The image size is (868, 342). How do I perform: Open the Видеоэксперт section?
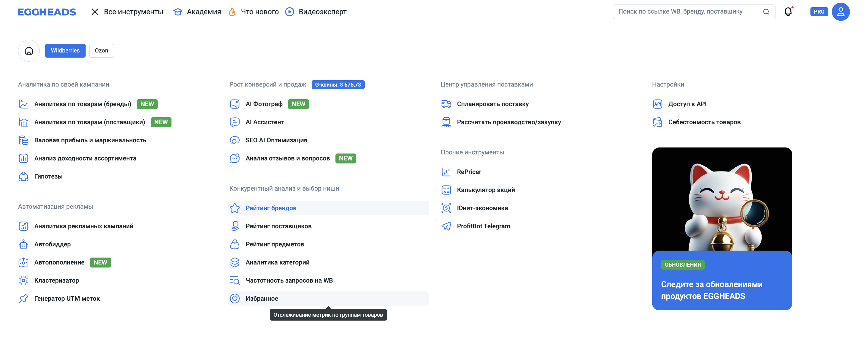point(316,12)
